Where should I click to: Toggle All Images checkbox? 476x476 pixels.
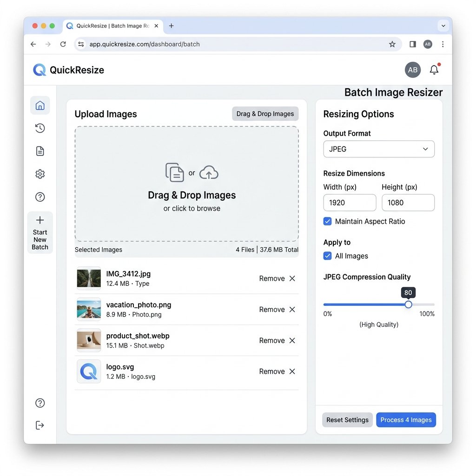point(327,256)
